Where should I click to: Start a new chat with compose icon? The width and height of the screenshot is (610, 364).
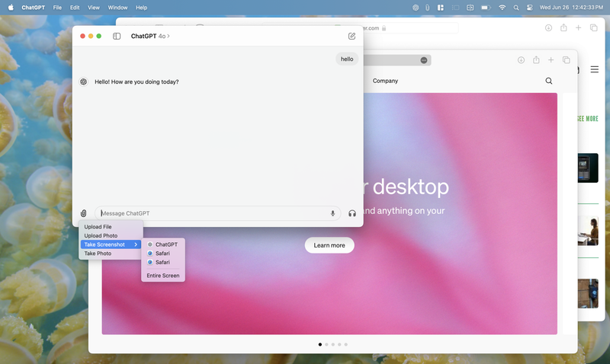pyautogui.click(x=352, y=36)
